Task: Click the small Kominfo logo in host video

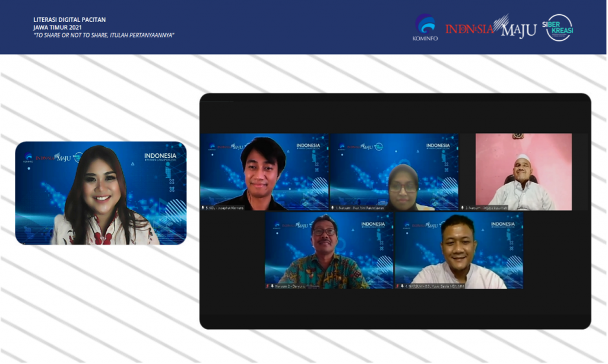Action: [28, 158]
